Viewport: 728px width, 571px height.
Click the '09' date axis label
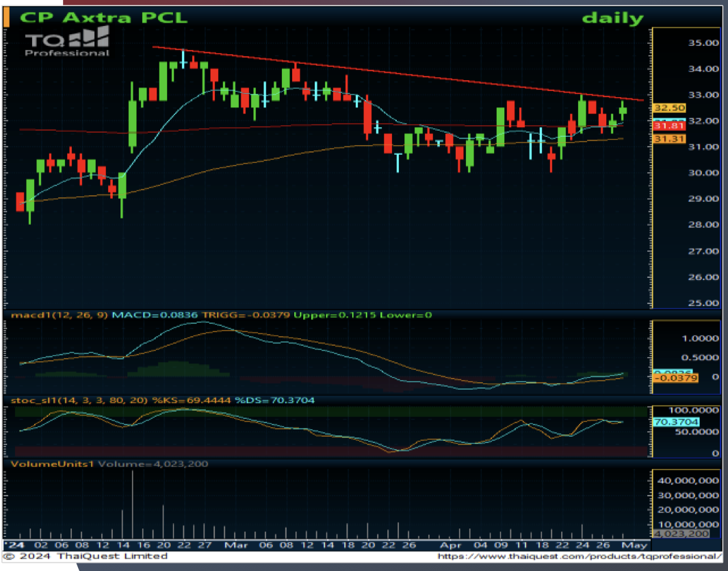coord(501,545)
